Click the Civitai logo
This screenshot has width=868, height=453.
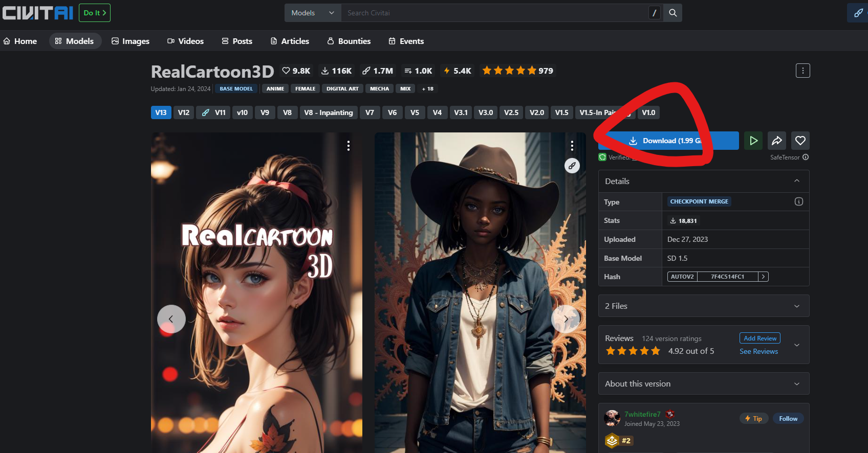(x=38, y=13)
